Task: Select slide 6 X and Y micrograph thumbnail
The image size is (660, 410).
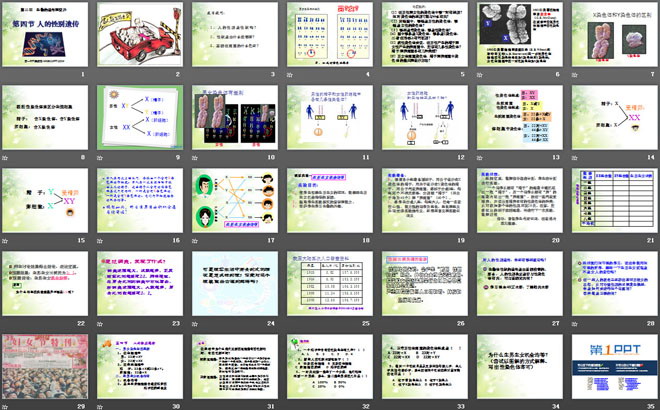Action: pyautogui.click(x=520, y=34)
